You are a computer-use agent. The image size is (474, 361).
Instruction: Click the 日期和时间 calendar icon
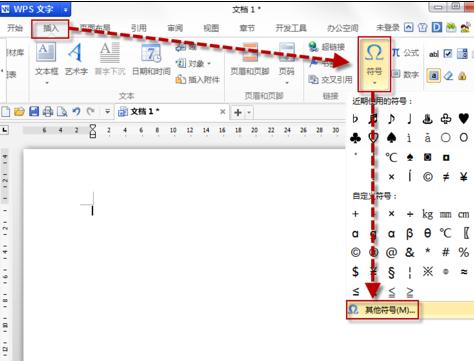pos(151,53)
